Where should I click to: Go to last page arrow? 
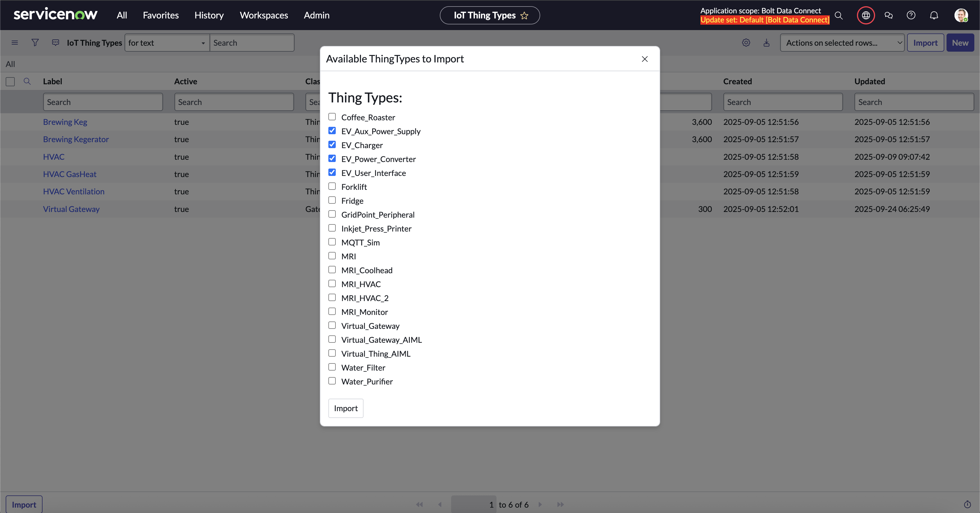click(x=560, y=504)
